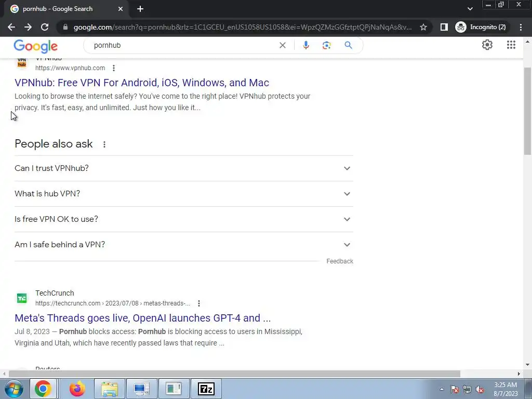Viewport: 532px width, 399px height.
Task: Open more options for the VPNhub result
Action: 114,68
